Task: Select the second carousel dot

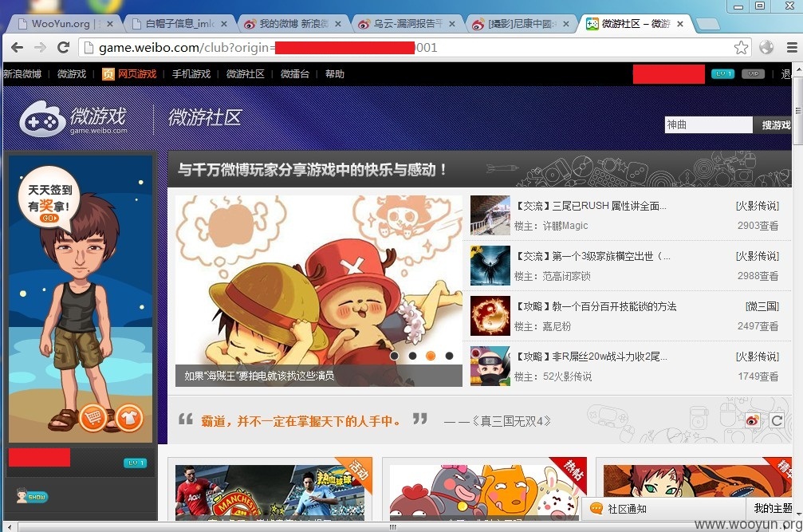Action: pos(412,356)
